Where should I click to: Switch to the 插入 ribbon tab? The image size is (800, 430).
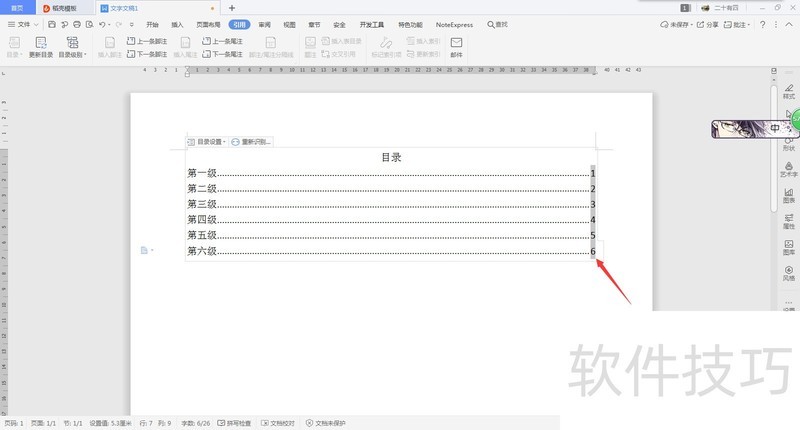177,24
